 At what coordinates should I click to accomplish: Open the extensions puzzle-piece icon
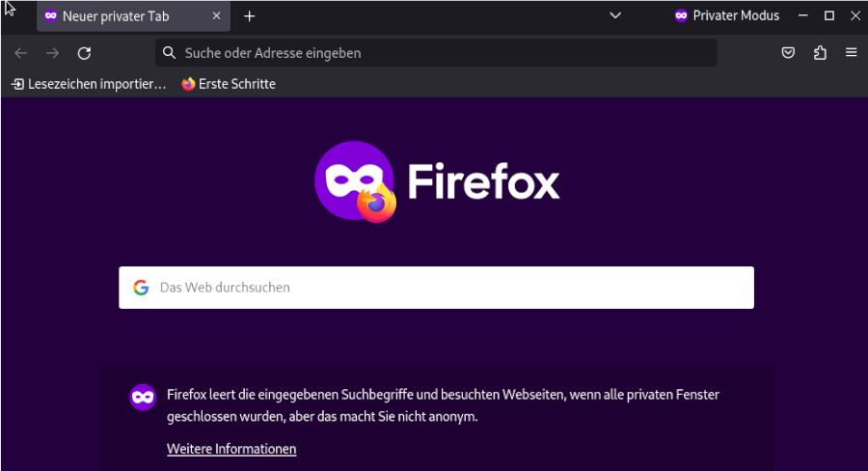820,53
